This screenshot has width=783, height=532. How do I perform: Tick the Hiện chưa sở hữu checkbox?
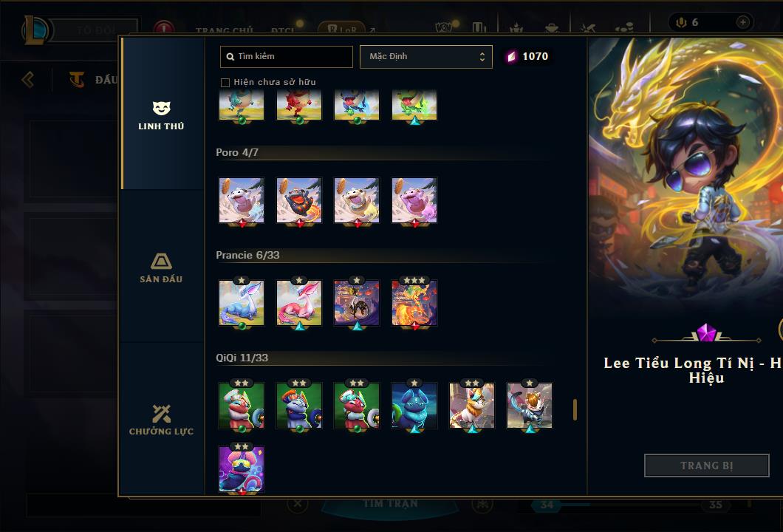coord(225,83)
